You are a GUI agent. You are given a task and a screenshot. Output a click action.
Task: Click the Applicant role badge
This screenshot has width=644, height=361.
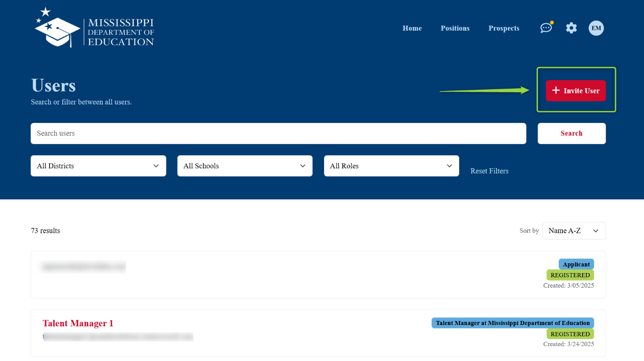pos(576,264)
